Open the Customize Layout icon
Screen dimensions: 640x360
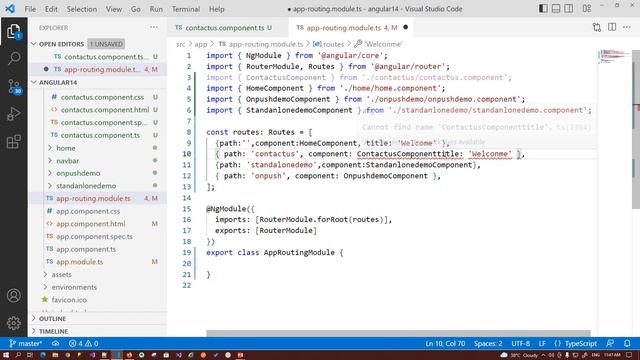point(587,9)
